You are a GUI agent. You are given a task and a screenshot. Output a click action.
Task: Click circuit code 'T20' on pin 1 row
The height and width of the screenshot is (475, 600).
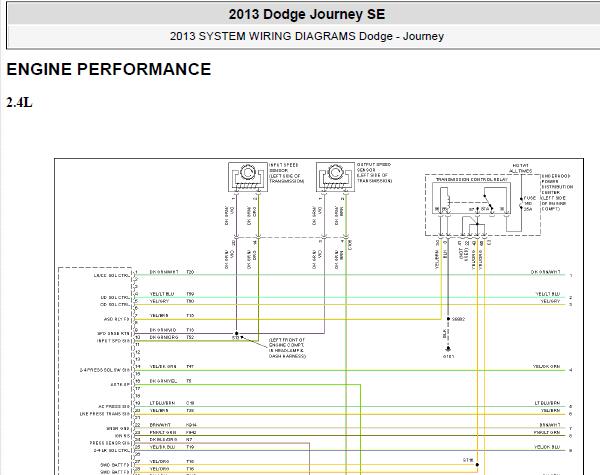[190, 272]
